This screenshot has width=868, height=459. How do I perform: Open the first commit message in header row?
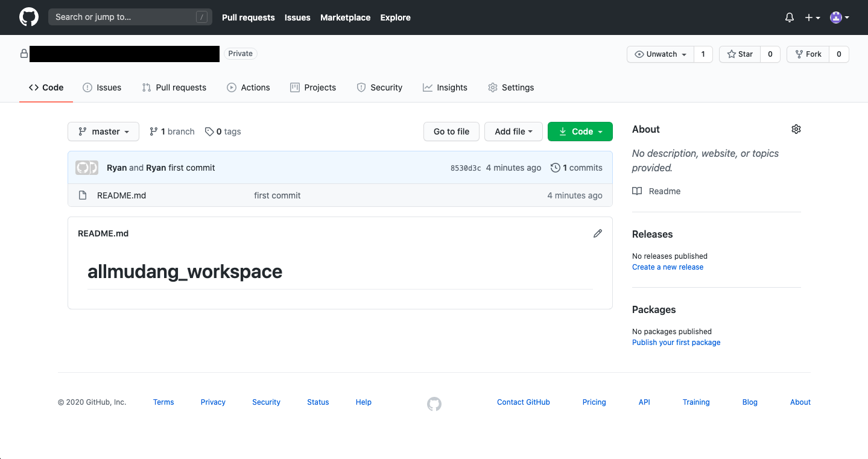(192, 168)
